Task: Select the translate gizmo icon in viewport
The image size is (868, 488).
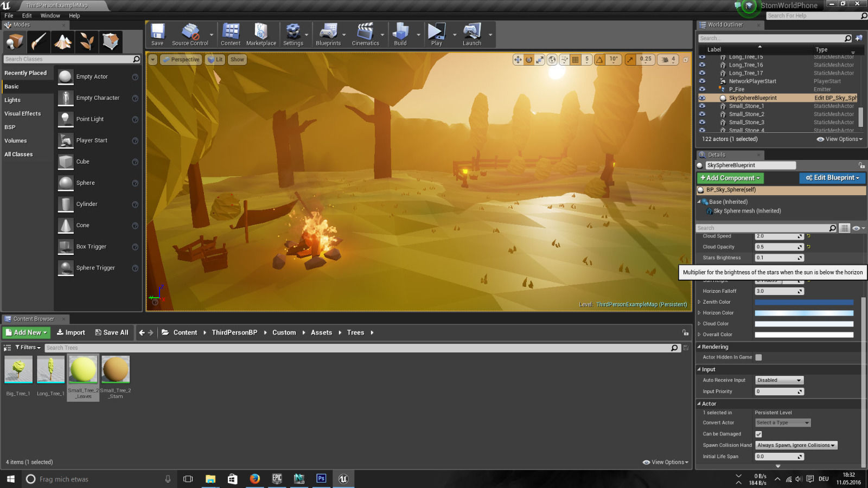Action: [x=518, y=60]
